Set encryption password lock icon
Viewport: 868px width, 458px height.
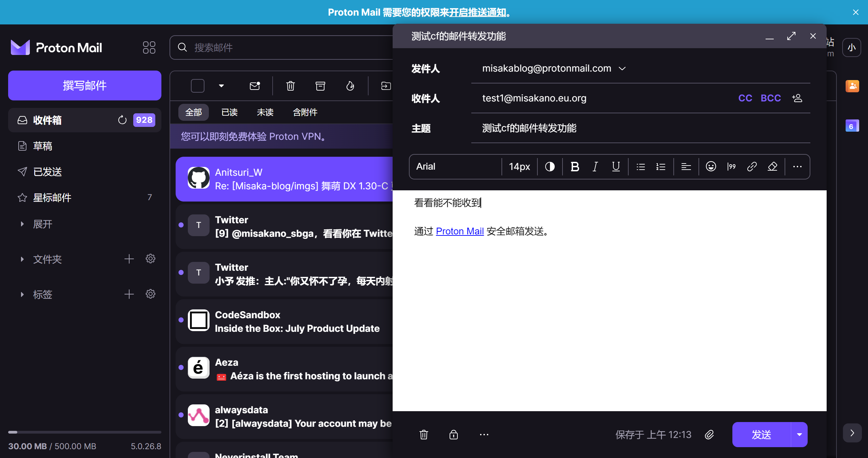[x=454, y=435]
